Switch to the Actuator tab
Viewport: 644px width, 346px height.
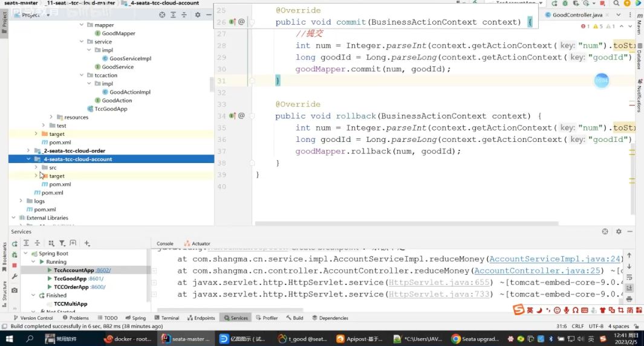[x=197, y=243]
